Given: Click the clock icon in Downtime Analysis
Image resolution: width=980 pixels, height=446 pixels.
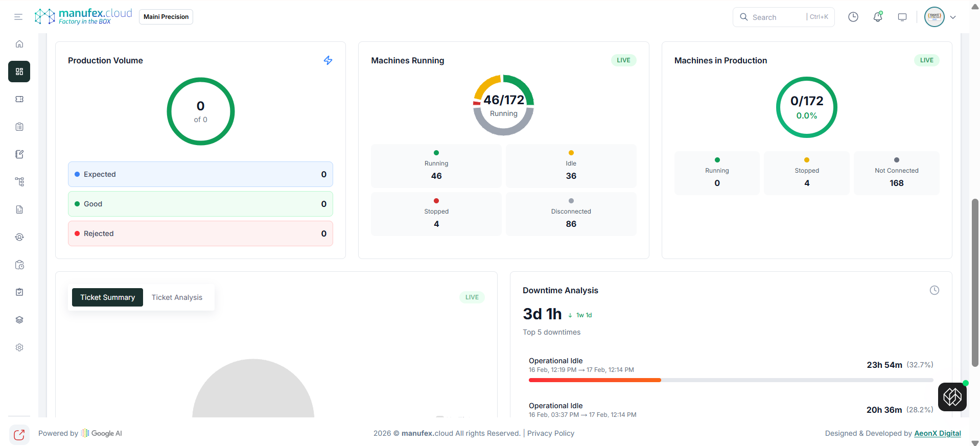Looking at the screenshot, I should [x=934, y=290].
